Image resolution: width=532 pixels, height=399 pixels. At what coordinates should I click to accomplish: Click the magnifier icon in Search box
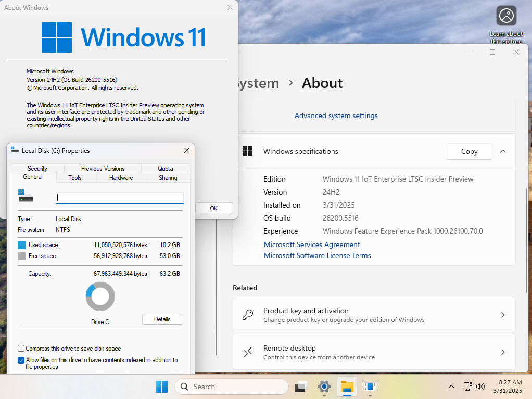pos(184,387)
